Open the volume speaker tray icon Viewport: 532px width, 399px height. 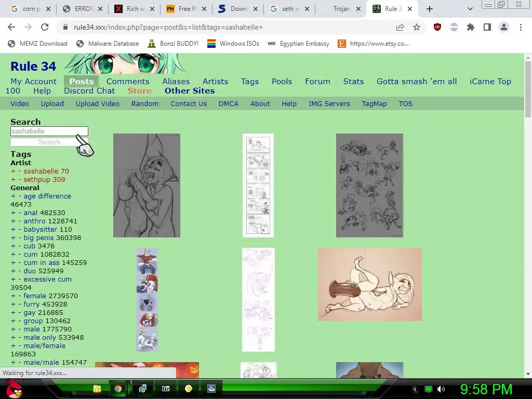[441, 390]
